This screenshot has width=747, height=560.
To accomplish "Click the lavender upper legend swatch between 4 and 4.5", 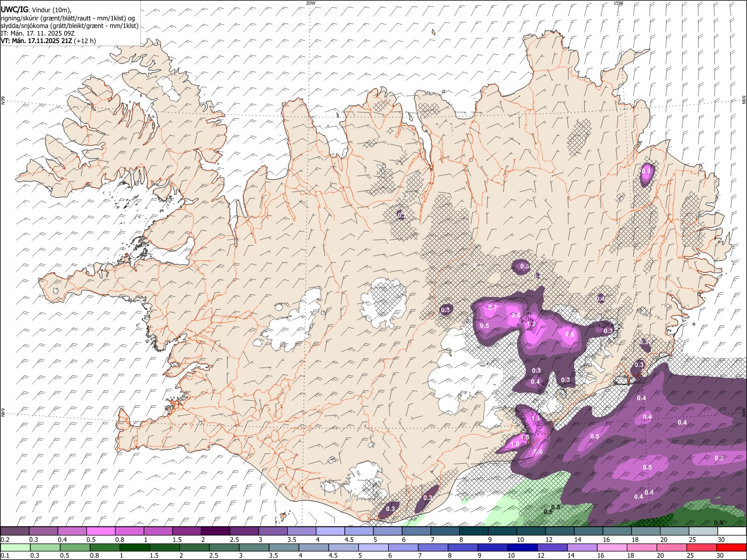I will pos(330,531).
